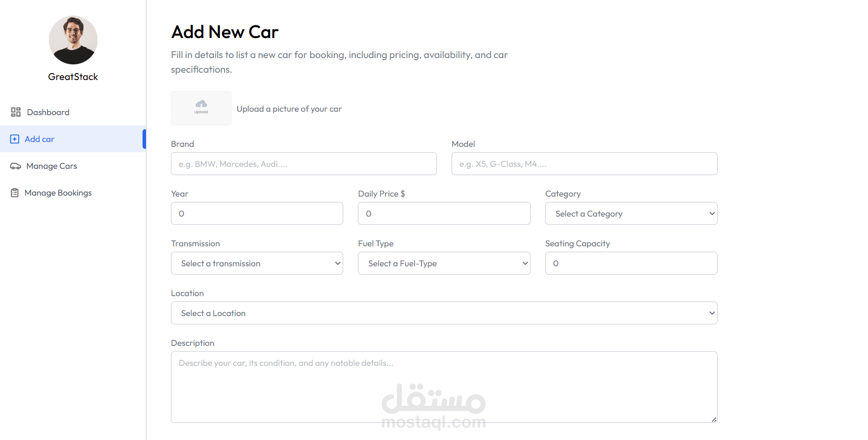Viewport: 868px width, 440px height.
Task: Go to Manage Cars page
Action: pyautogui.click(x=52, y=166)
